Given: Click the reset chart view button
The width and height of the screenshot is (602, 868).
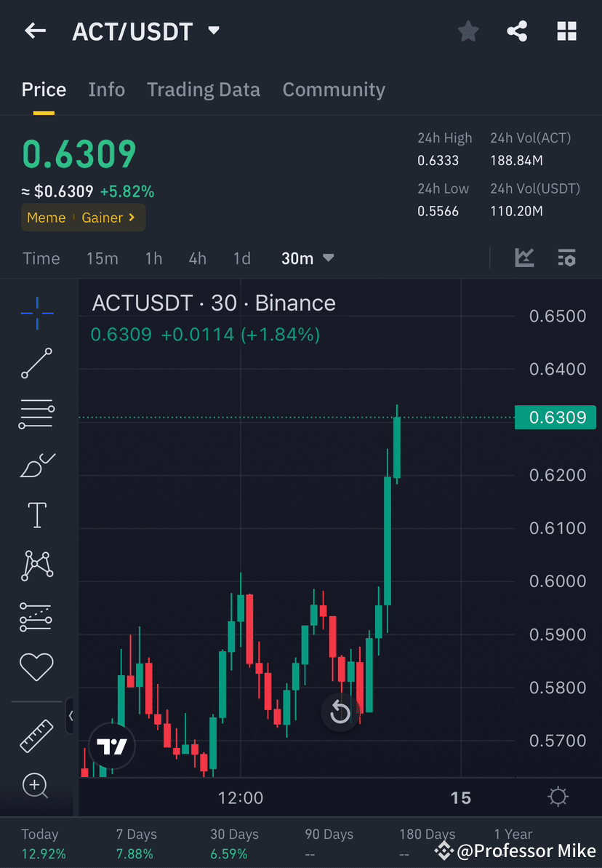Looking at the screenshot, I should click(340, 712).
